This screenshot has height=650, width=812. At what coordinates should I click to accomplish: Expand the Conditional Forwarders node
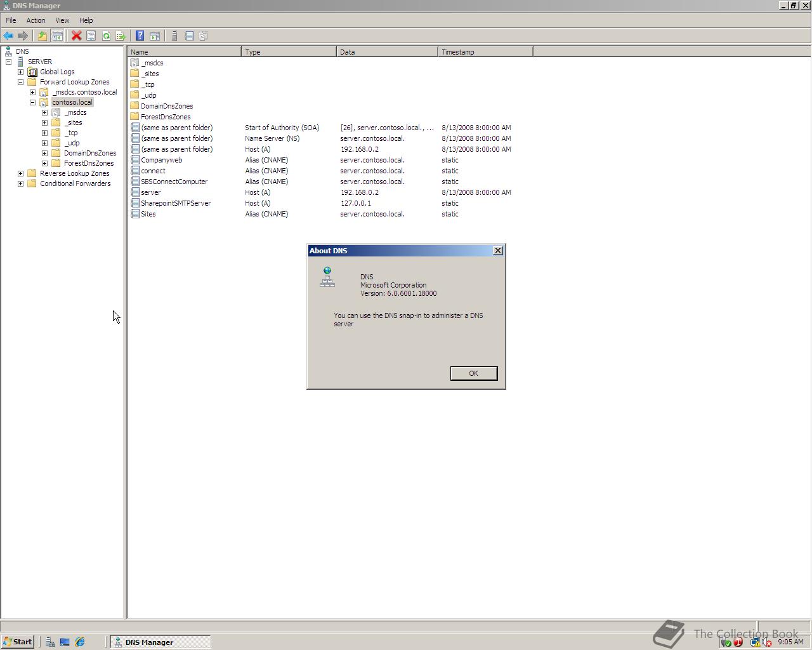point(20,183)
